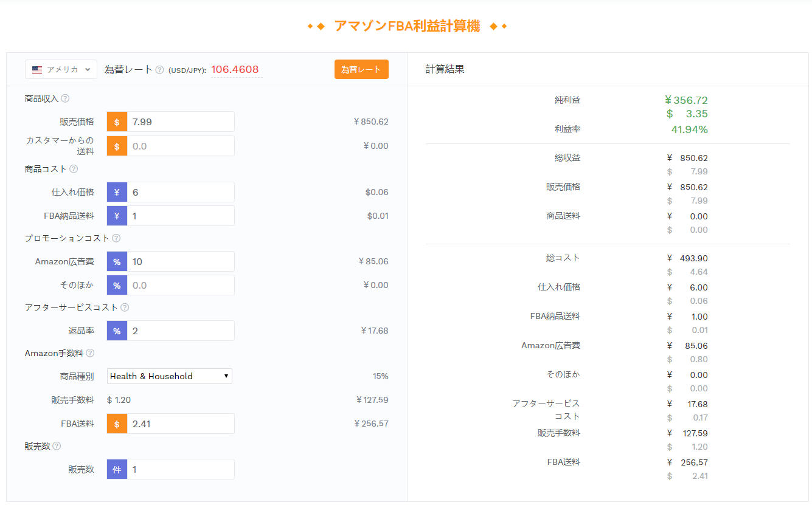
Task: Click the 仕入れ価格 input field
Action: [x=181, y=192]
